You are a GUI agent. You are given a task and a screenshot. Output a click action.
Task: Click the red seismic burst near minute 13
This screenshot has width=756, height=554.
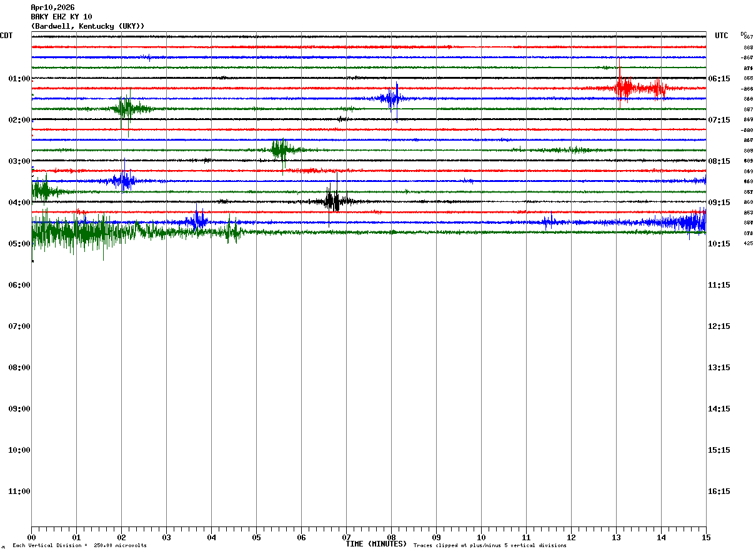(625, 88)
